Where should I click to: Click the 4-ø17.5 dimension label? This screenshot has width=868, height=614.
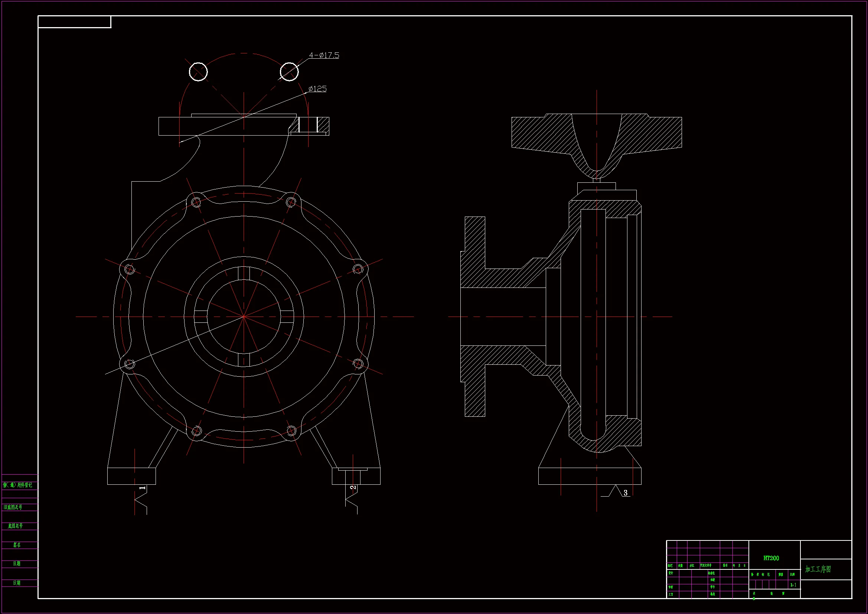[x=324, y=55]
